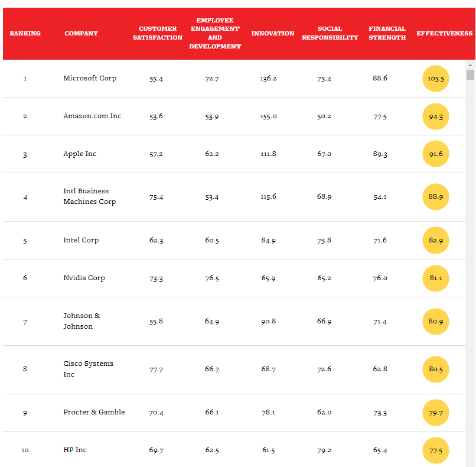Click Apple's 91.6 effectiveness circle
Viewport: 476px width, 467px height.
[x=436, y=154]
